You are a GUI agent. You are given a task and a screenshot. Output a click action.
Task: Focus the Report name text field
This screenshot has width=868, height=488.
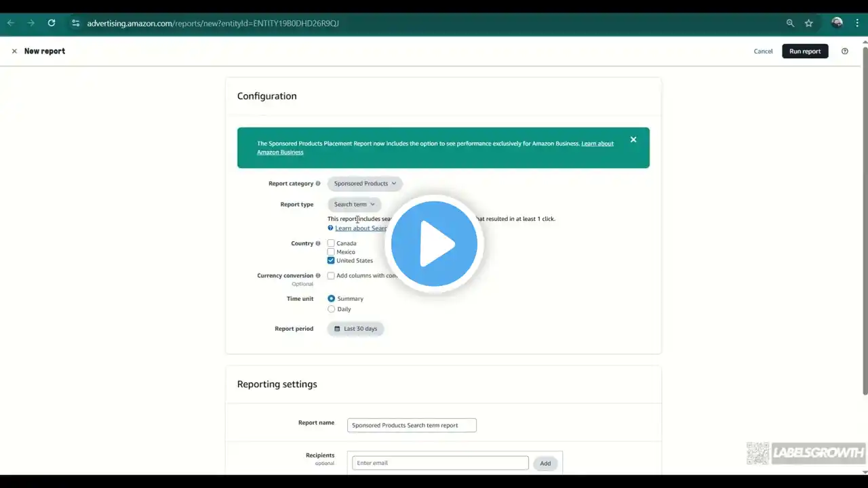click(x=412, y=426)
